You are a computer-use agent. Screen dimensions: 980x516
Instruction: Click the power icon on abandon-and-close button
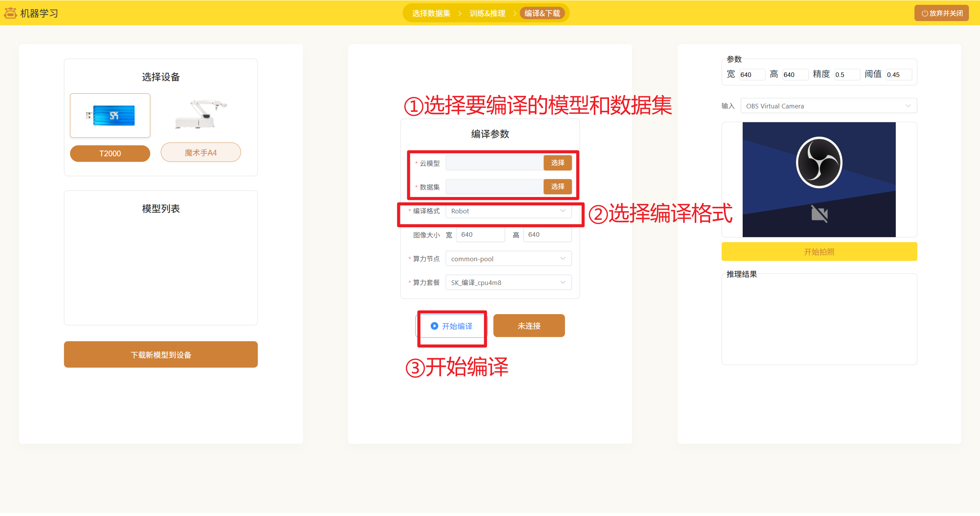click(924, 13)
